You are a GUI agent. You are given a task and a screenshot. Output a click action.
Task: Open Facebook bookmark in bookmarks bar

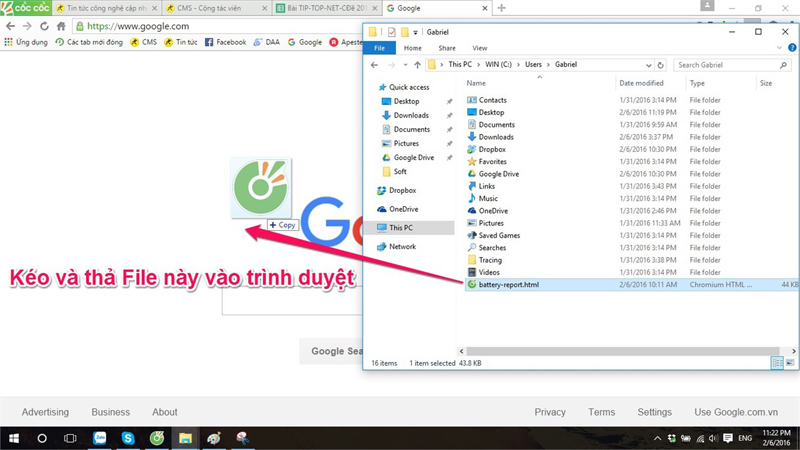[x=225, y=42]
